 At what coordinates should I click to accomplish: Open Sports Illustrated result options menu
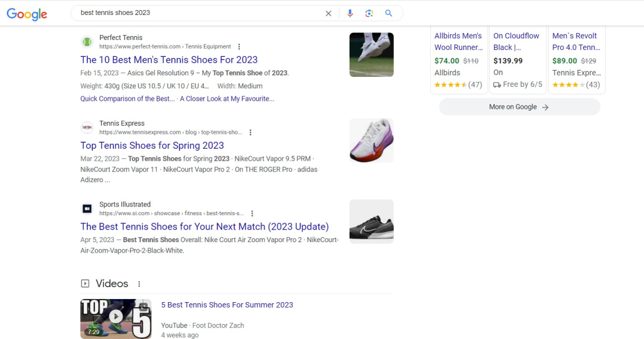[x=252, y=213]
